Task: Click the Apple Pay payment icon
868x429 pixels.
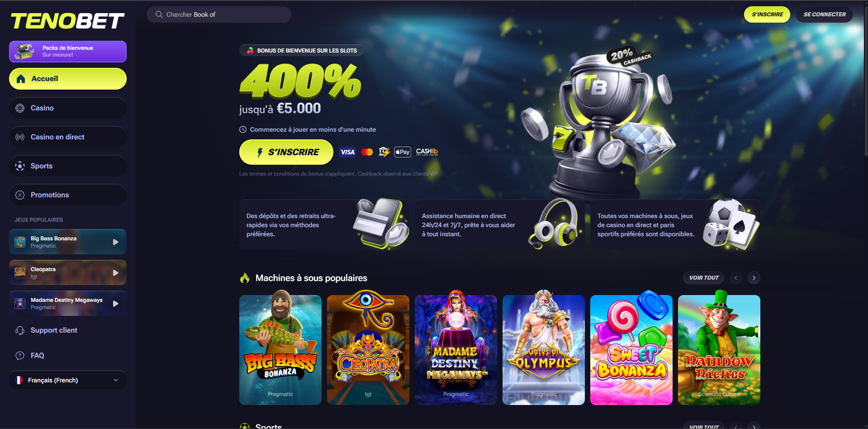Action: coord(403,152)
